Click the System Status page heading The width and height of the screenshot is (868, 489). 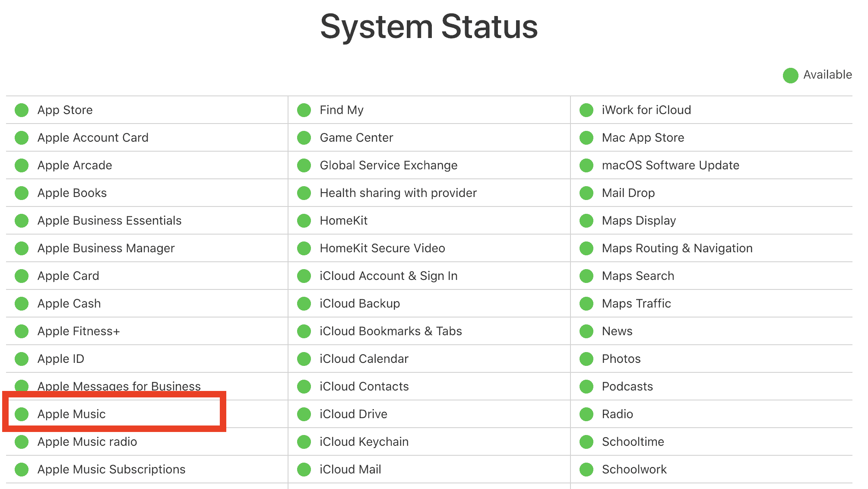coord(429,27)
